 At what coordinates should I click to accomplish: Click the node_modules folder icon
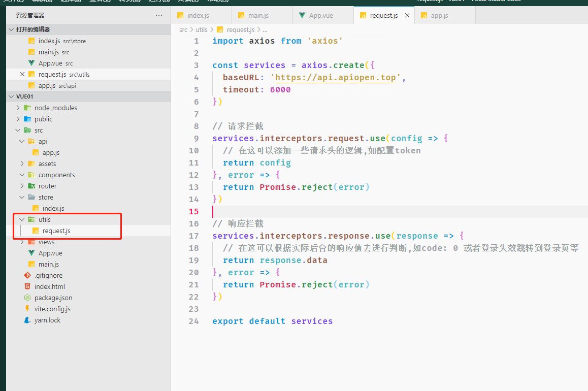coord(27,108)
